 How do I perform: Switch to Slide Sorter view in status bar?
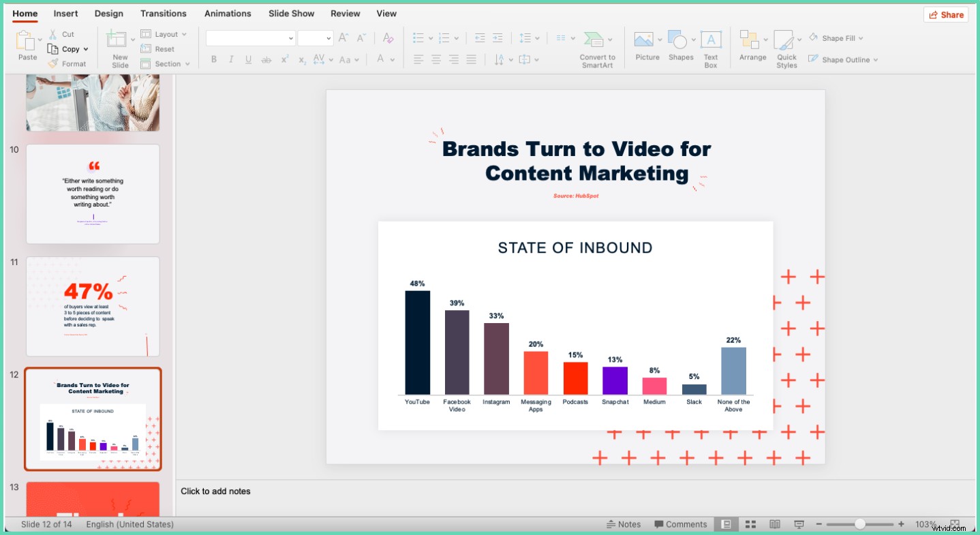[x=750, y=523]
